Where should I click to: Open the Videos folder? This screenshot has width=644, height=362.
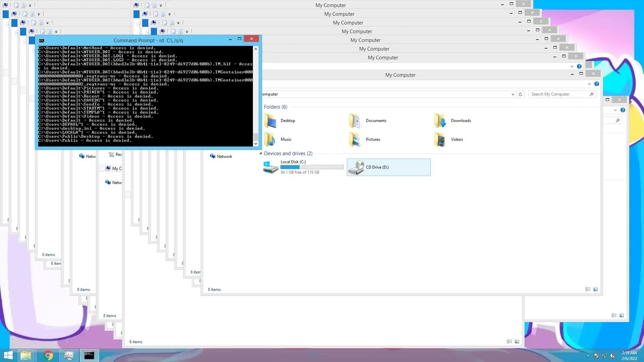(x=440, y=139)
